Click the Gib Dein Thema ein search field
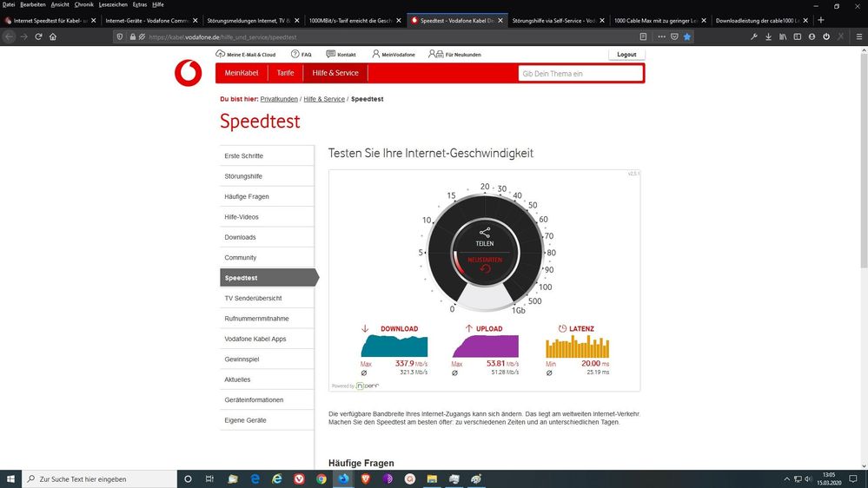 [580, 74]
